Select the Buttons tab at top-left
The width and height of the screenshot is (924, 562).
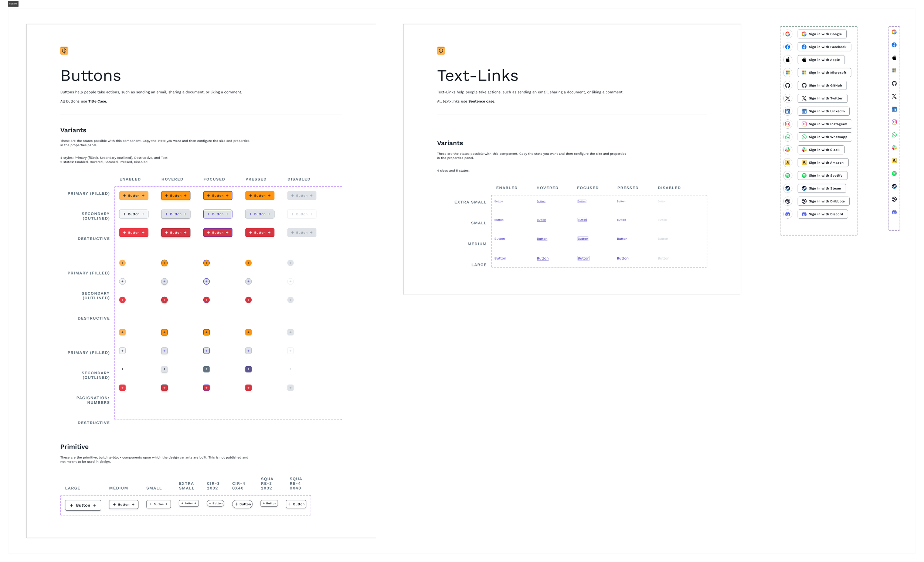(x=13, y=4)
